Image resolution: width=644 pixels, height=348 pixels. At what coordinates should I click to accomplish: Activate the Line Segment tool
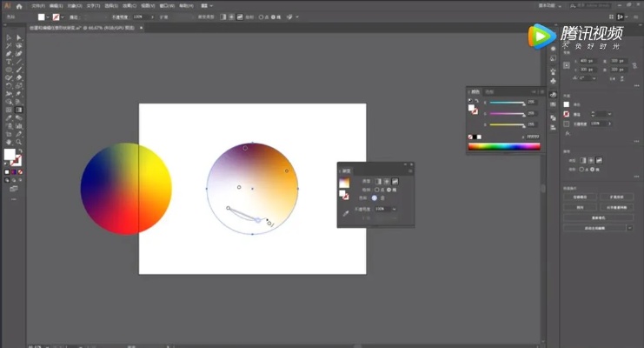coord(19,62)
